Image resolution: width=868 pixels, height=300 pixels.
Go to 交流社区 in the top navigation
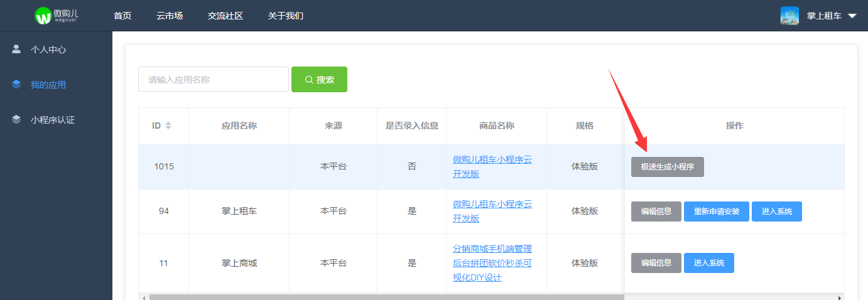point(225,16)
